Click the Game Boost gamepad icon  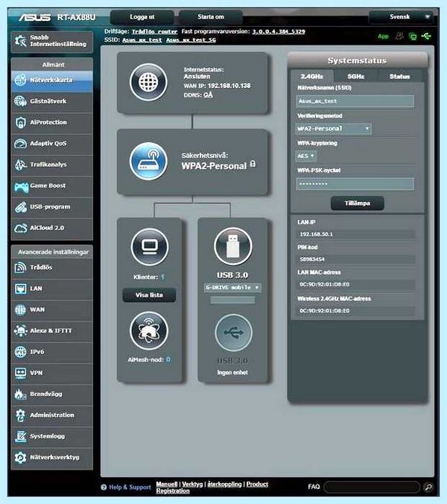click(21, 186)
